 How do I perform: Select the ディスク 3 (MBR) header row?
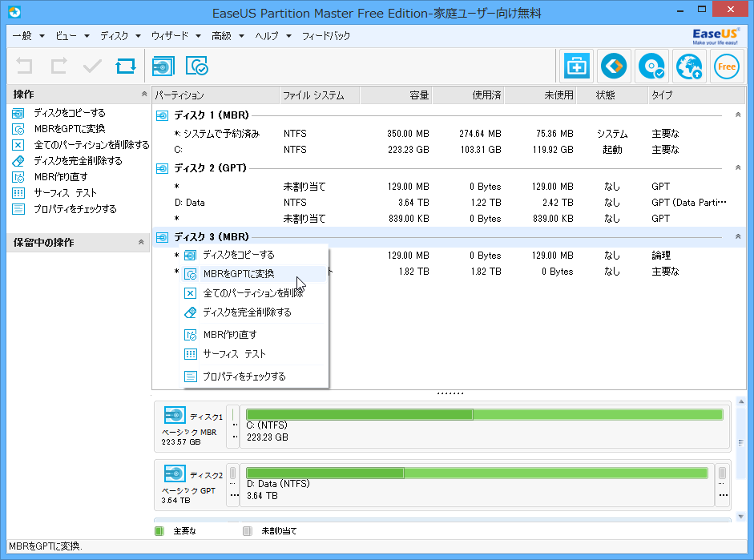450,237
